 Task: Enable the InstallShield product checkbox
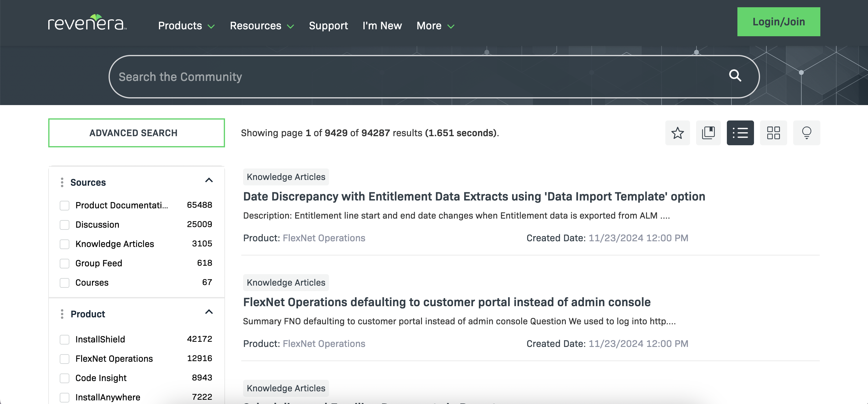point(64,338)
